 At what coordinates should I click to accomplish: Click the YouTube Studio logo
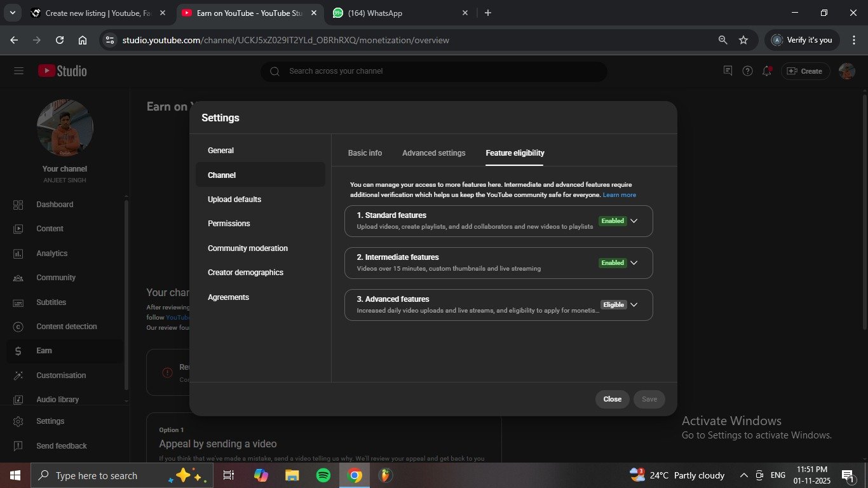click(62, 71)
